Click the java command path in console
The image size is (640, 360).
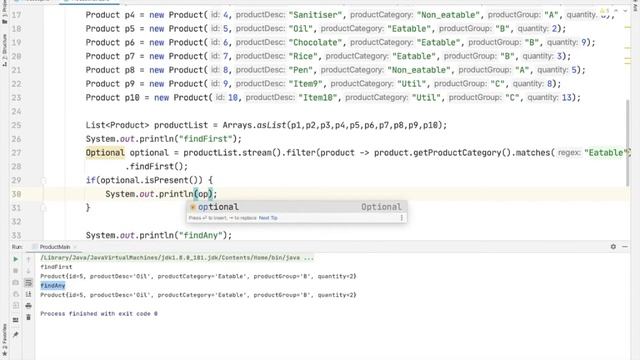pos(177,258)
